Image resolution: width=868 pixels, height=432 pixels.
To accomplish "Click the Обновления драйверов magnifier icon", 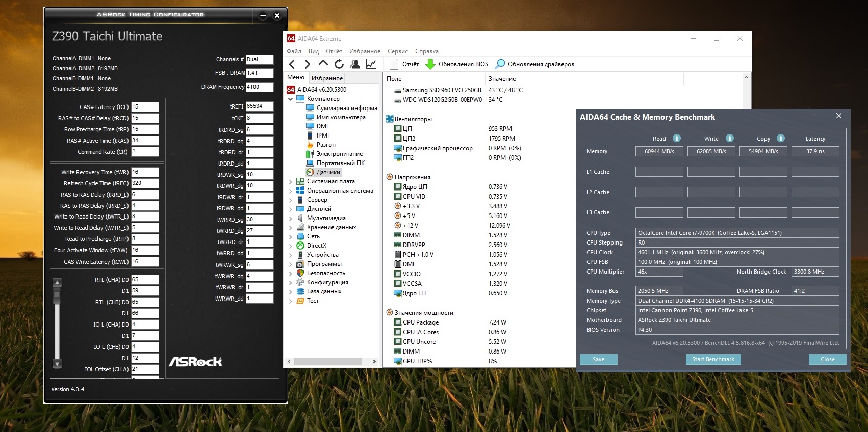I will (x=500, y=64).
